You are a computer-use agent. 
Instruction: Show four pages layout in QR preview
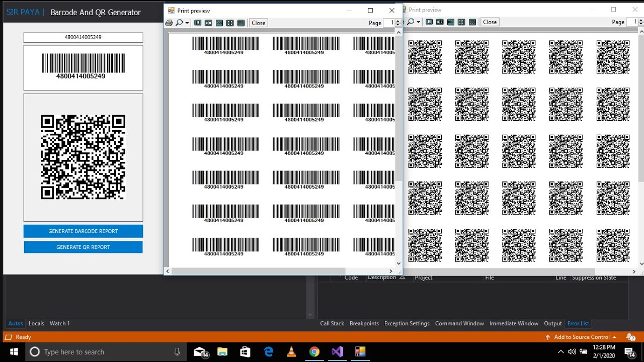pos(461,22)
